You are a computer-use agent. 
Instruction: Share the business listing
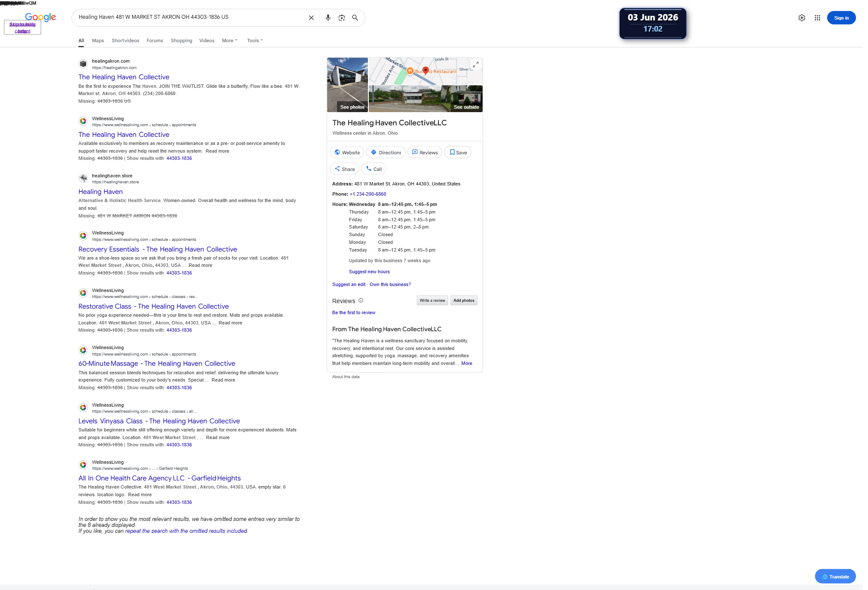344,169
